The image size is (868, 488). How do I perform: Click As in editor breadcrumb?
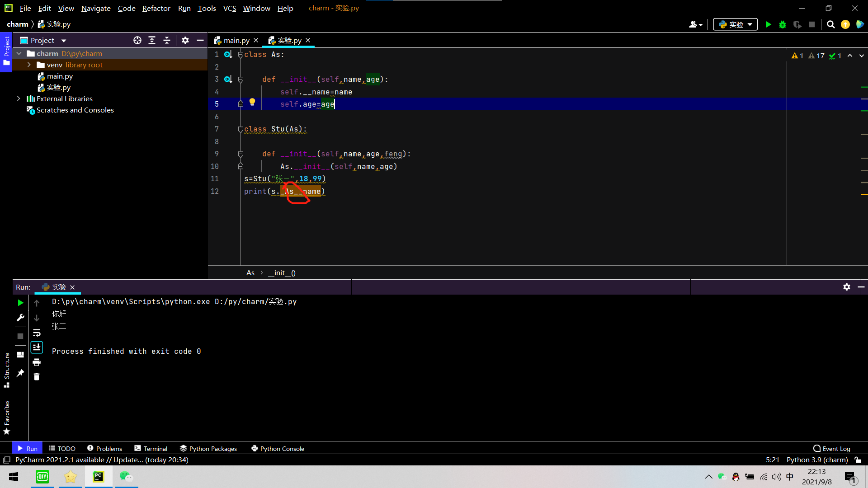[x=250, y=272]
